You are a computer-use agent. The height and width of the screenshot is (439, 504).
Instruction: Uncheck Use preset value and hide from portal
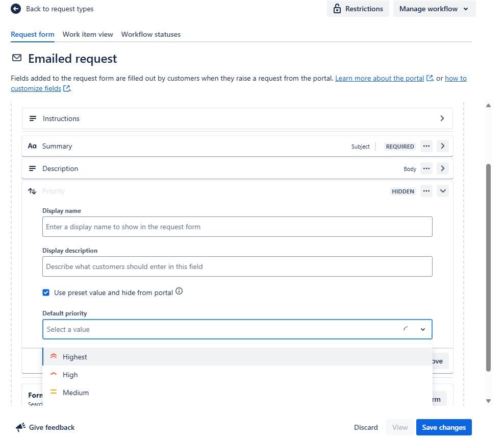tap(46, 292)
